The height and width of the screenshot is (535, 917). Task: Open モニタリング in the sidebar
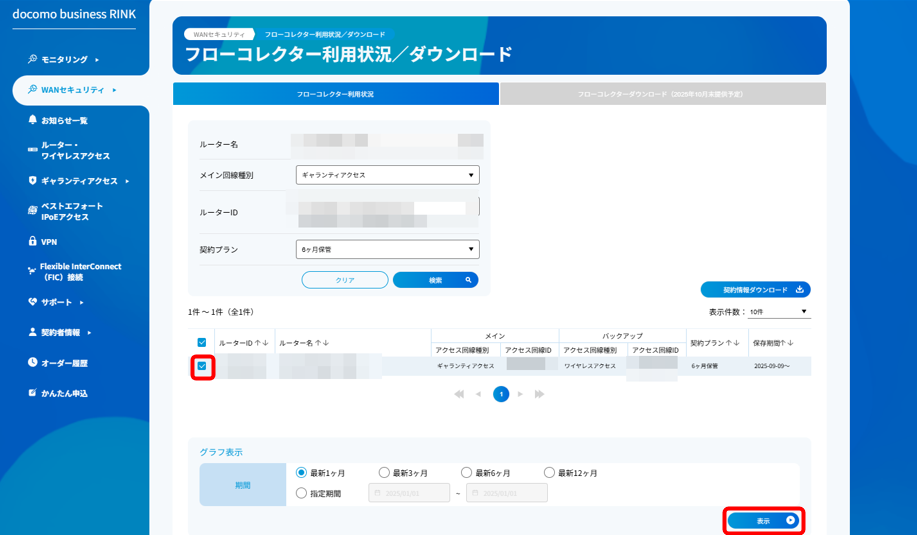click(x=63, y=60)
